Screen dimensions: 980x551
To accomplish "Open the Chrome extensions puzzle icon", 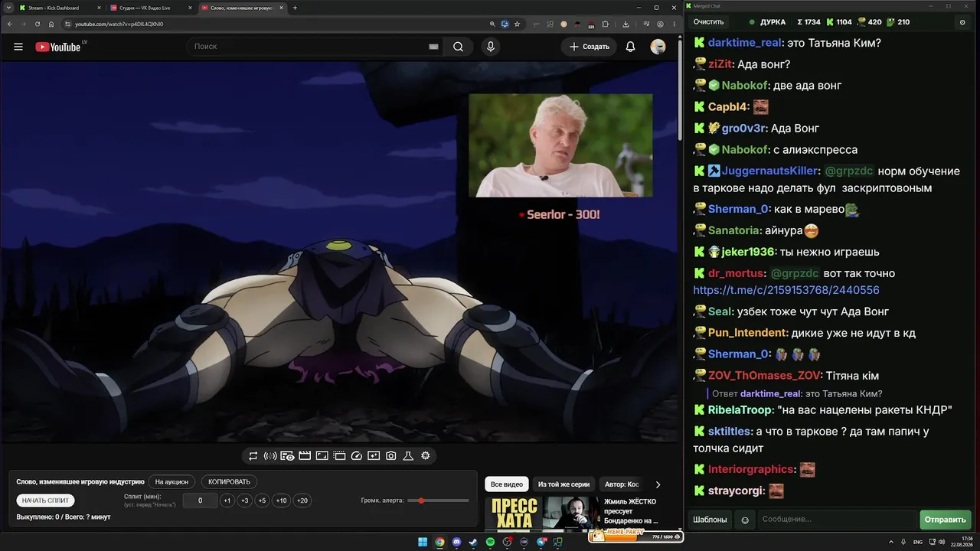I will point(606,24).
